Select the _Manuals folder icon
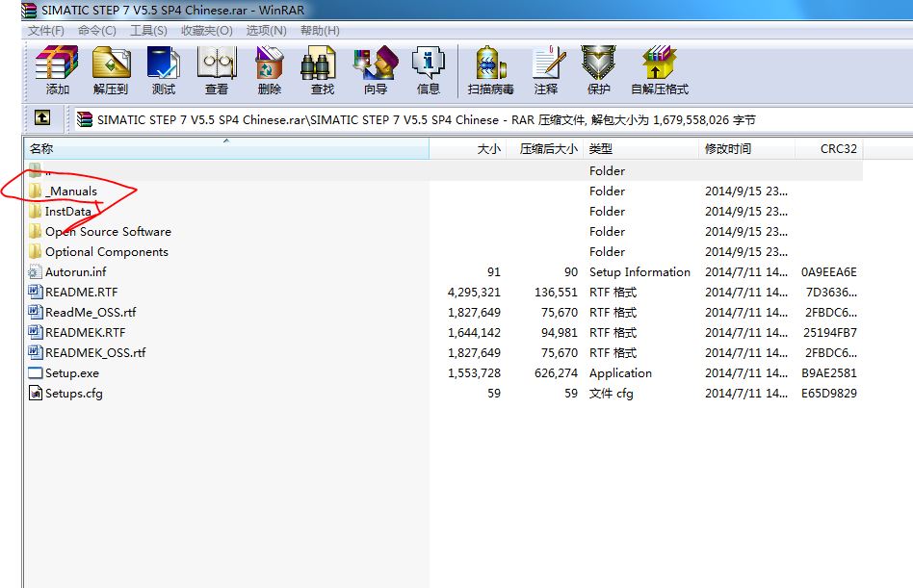 point(35,191)
